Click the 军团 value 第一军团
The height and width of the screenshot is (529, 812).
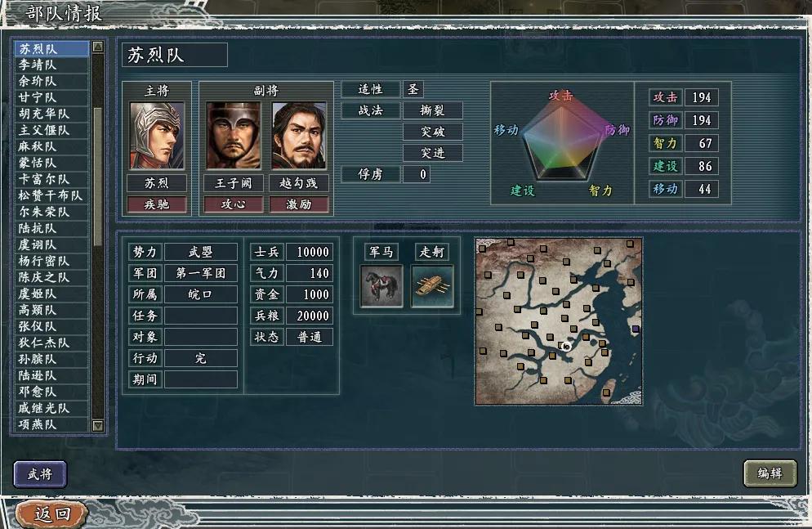coord(201,273)
